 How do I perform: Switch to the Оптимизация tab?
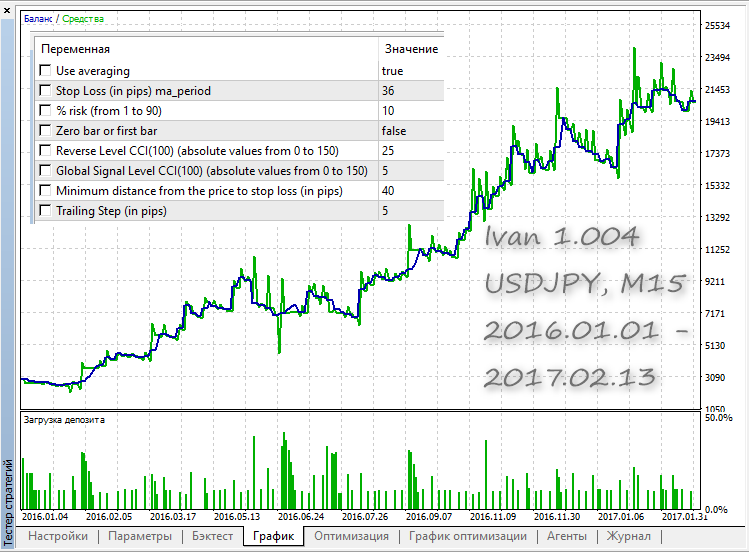click(x=352, y=536)
